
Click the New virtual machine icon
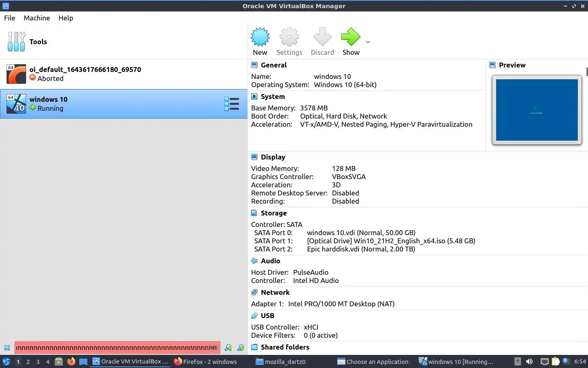(x=260, y=37)
